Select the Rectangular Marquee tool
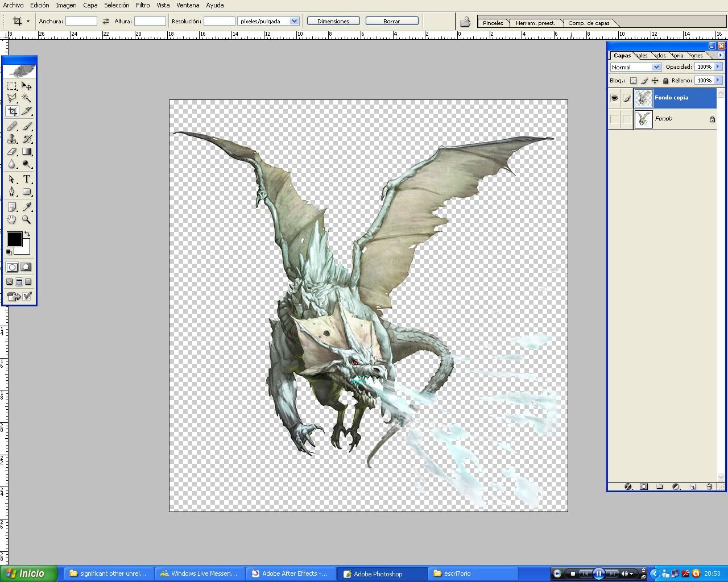Image resolution: width=728 pixels, height=582 pixels. pos(12,86)
